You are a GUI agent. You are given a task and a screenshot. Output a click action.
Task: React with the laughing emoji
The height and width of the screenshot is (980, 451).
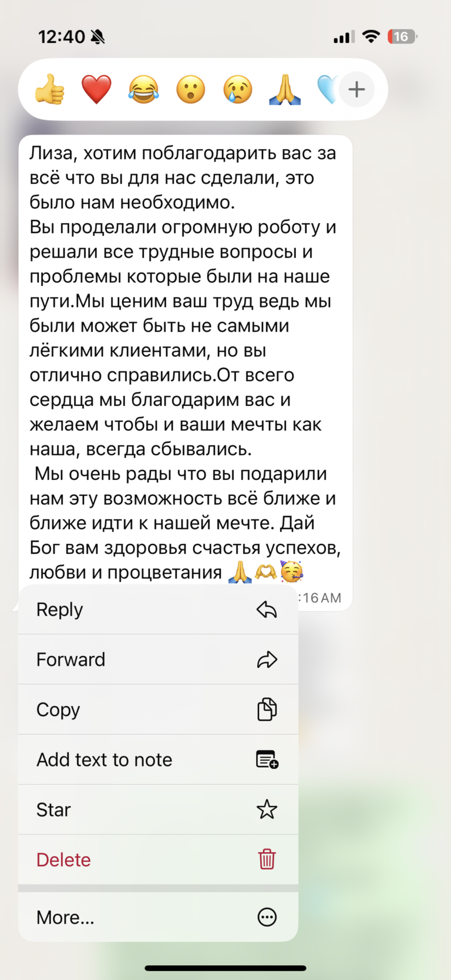[x=143, y=89]
